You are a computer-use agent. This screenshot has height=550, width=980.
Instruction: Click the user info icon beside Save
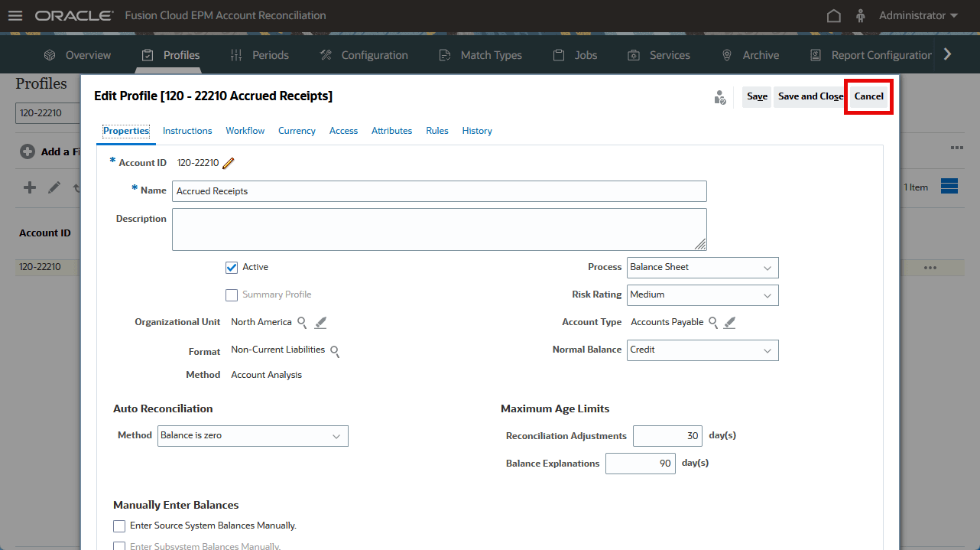[719, 97]
